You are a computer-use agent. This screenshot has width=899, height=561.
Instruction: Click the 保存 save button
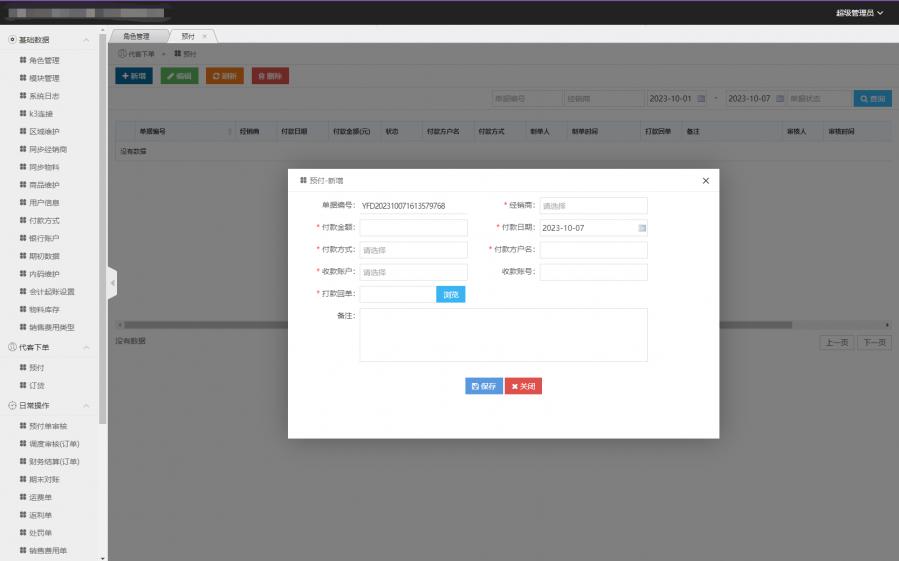point(484,386)
